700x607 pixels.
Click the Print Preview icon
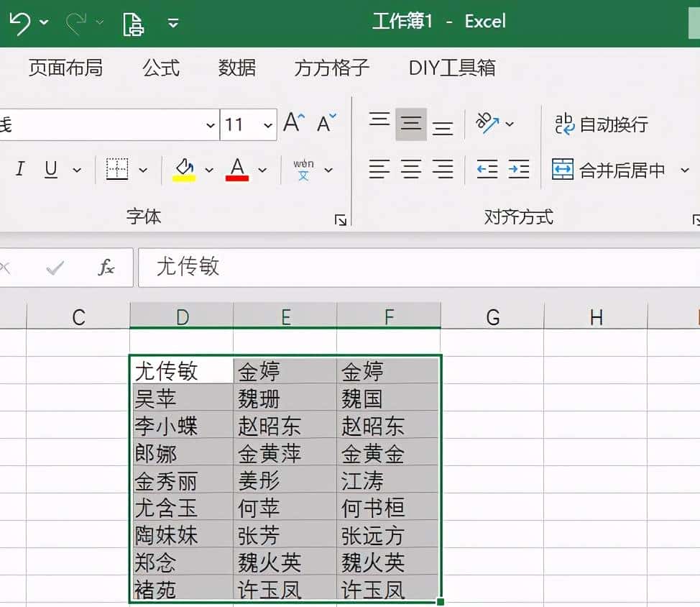point(133,23)
